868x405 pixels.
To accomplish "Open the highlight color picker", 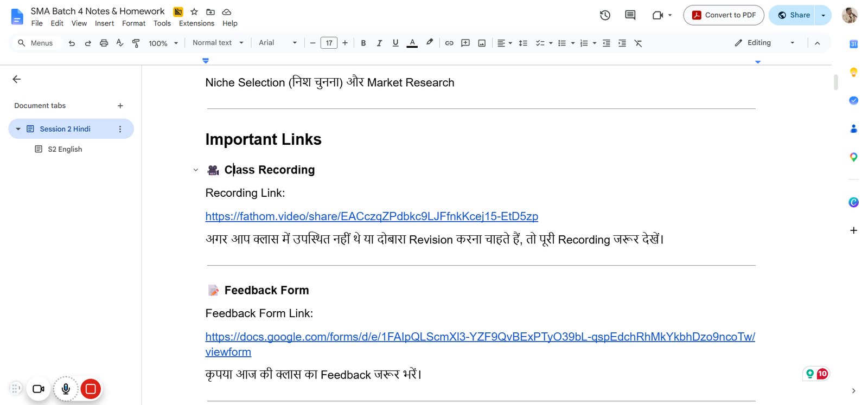I will (x=430, y=43).
